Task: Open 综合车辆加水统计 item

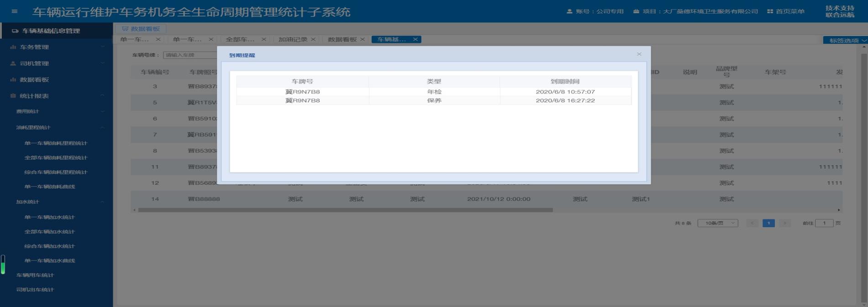Action: (50, 246)
